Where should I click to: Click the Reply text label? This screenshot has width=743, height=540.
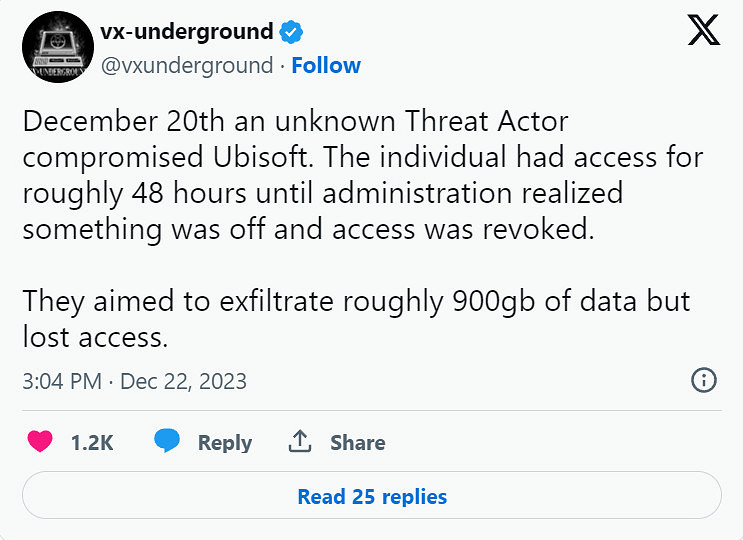(x=225, y=443)
